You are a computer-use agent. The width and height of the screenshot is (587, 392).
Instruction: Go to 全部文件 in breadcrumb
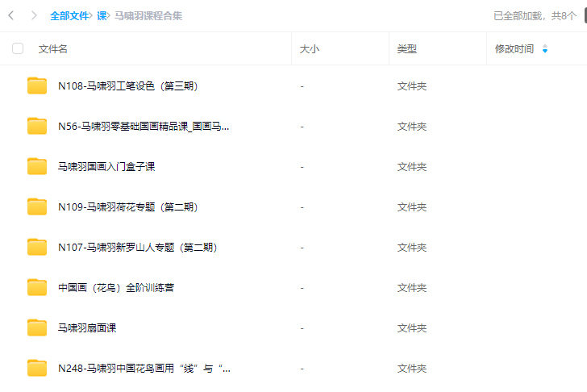click(x=69, y=15)
